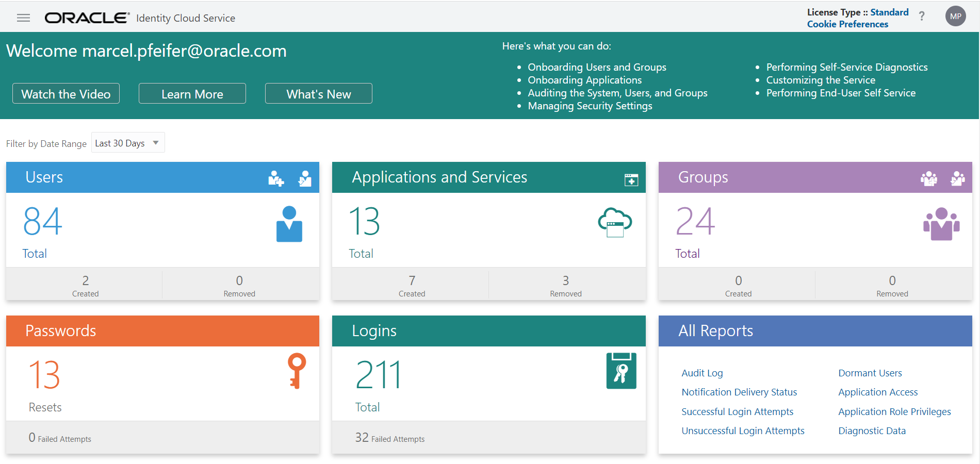Click the Welcome marcel.pfeifer@oracle.com heading
980x464 pixels.
point(146,51)
